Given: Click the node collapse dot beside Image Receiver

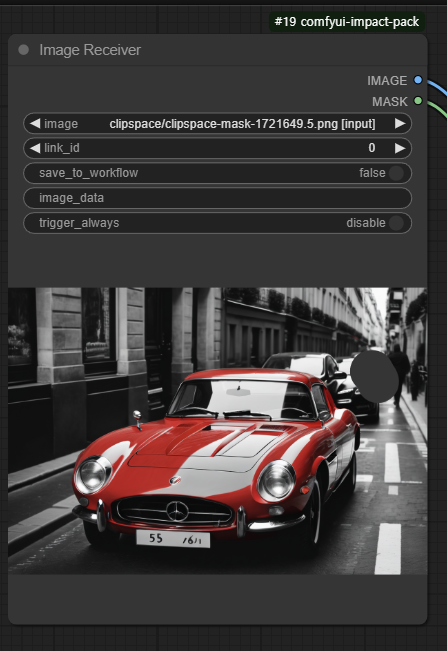Looking at the screenshot, I should point(24,50).
